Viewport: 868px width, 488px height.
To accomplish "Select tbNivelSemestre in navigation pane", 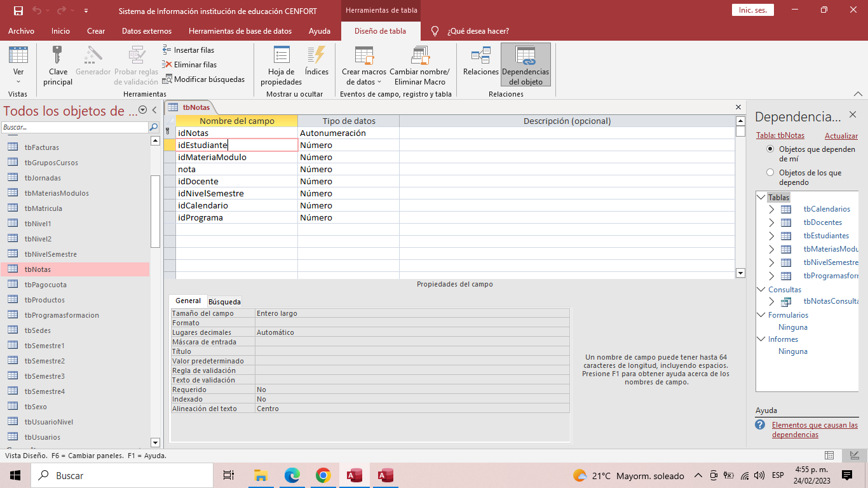I will pyautogui.click(x=50, y=254).
